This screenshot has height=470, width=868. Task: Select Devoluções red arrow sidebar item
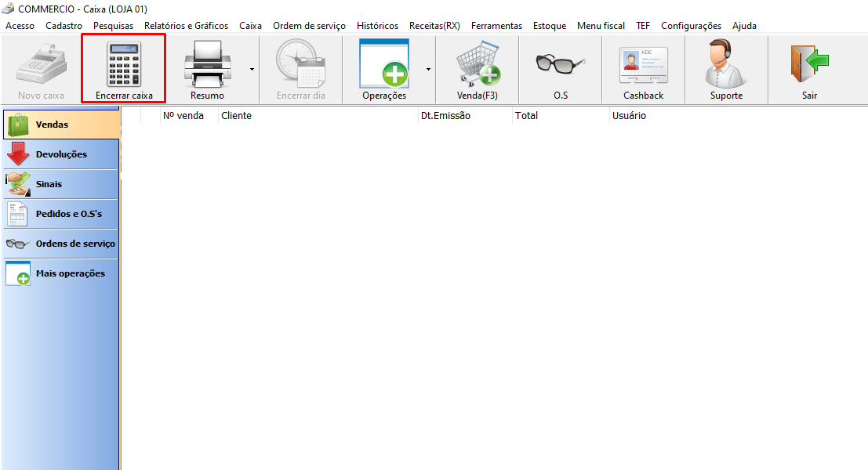coord(61,154)
